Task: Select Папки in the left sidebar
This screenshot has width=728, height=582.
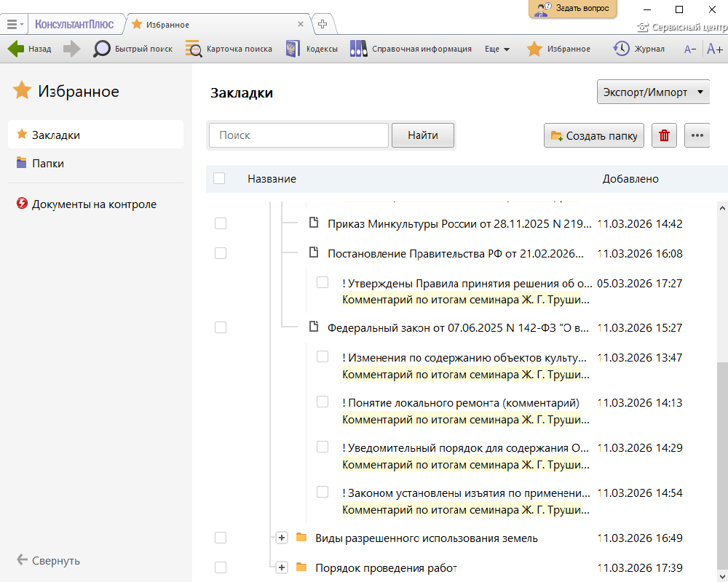Action: tap(48, 164)
